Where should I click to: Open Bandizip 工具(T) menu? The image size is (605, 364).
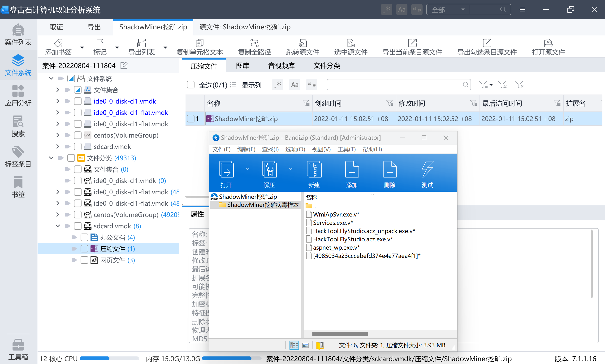[346, 149]
